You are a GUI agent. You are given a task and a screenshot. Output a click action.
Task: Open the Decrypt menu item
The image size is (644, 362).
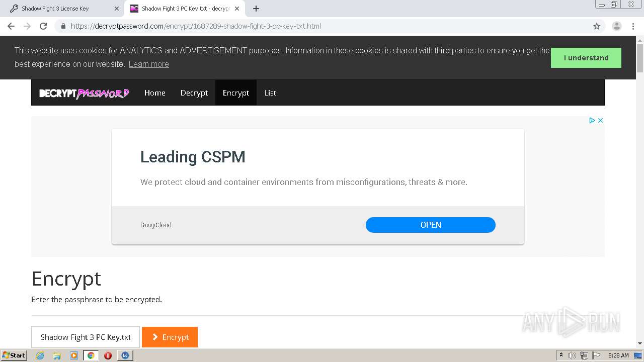(x=194, y=93)
